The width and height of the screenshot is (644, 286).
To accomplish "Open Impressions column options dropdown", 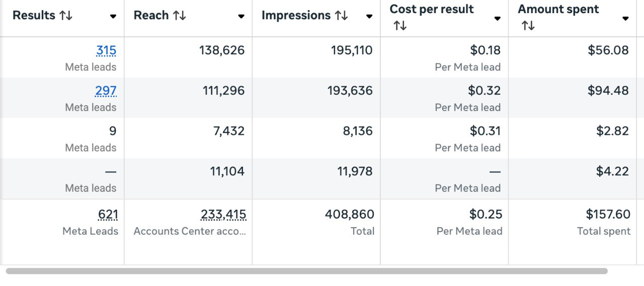I will [x=369, y=17].
